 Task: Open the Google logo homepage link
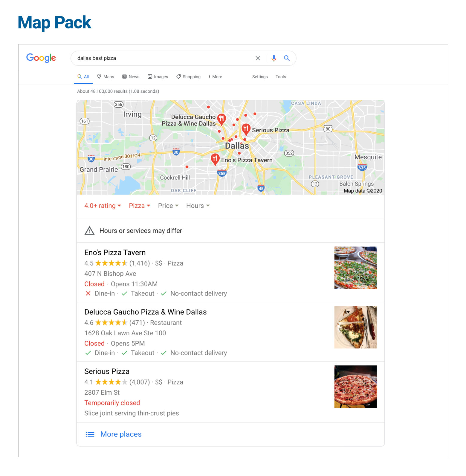click(41, 58)
